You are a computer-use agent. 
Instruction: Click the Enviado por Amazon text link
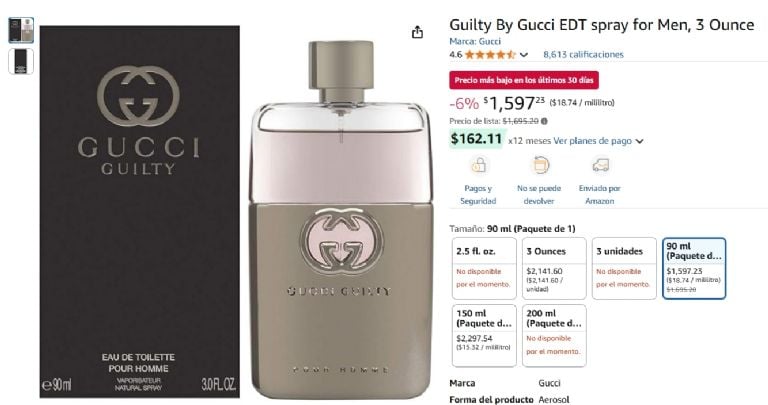(600, 194)
